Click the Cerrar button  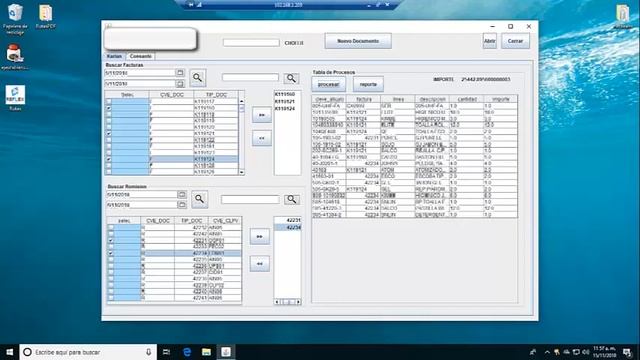(x=516, y=41)
